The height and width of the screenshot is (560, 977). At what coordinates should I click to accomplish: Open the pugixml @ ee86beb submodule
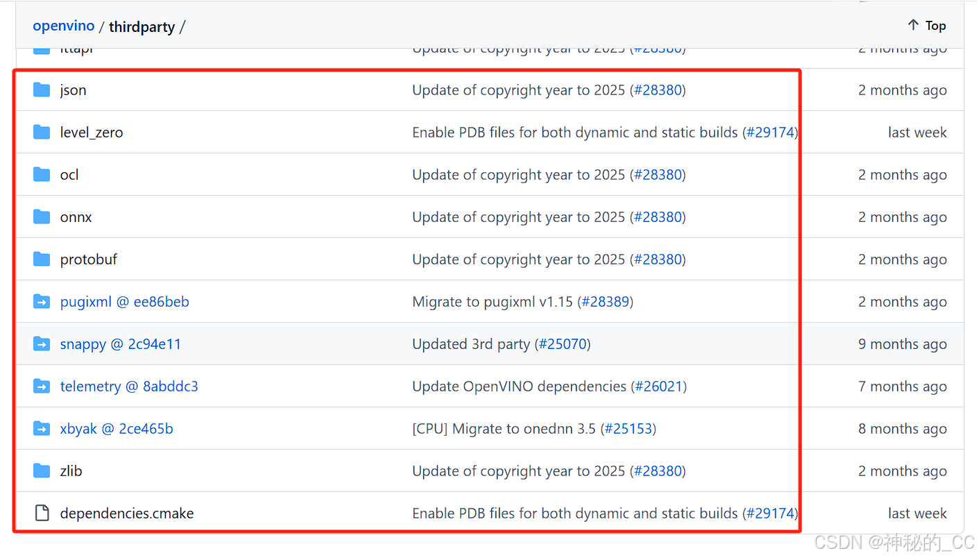click(124, 302)
